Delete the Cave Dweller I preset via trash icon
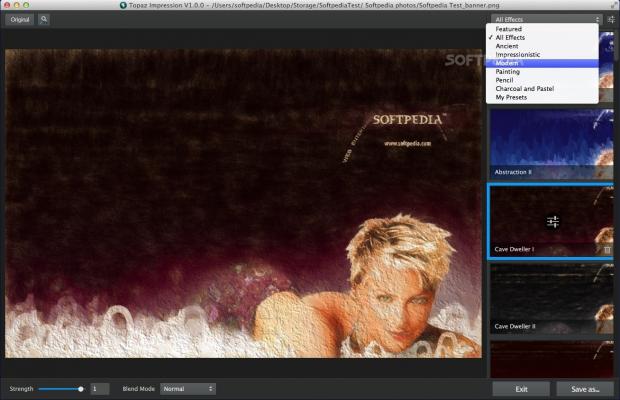Screen dimensions: 620x400 pos(607,249)
